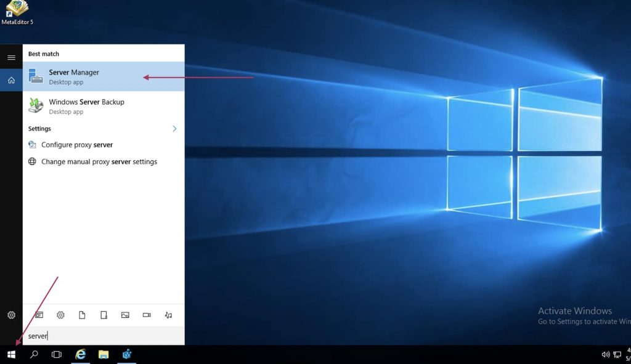The height and width of the screenshot is (364, 631).
Task: Open Server Manager from Best match
Action: (74, 76)
